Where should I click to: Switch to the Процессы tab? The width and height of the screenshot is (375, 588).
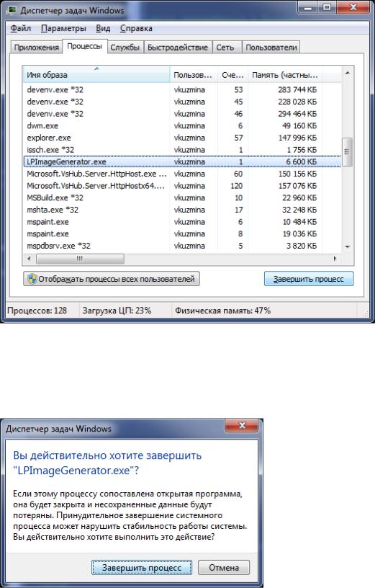coord(85,46)
